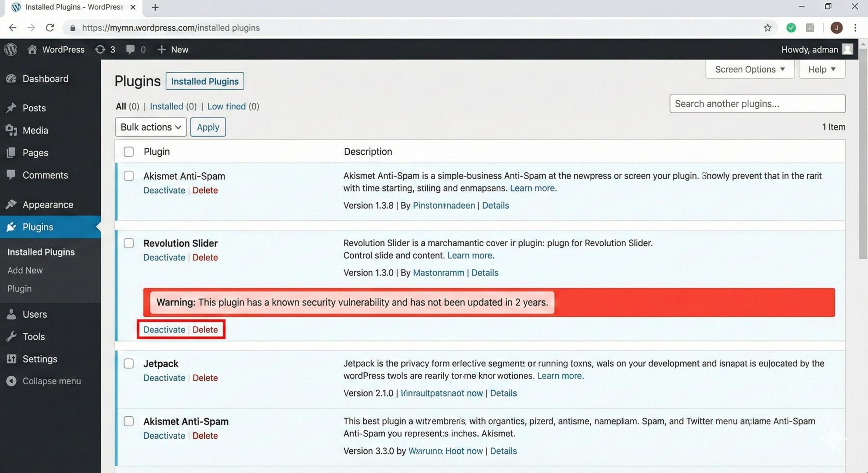This screenshot has width=868, height=473.
Task: Click the Settings icon in sidebar
Action: point(11,359)
